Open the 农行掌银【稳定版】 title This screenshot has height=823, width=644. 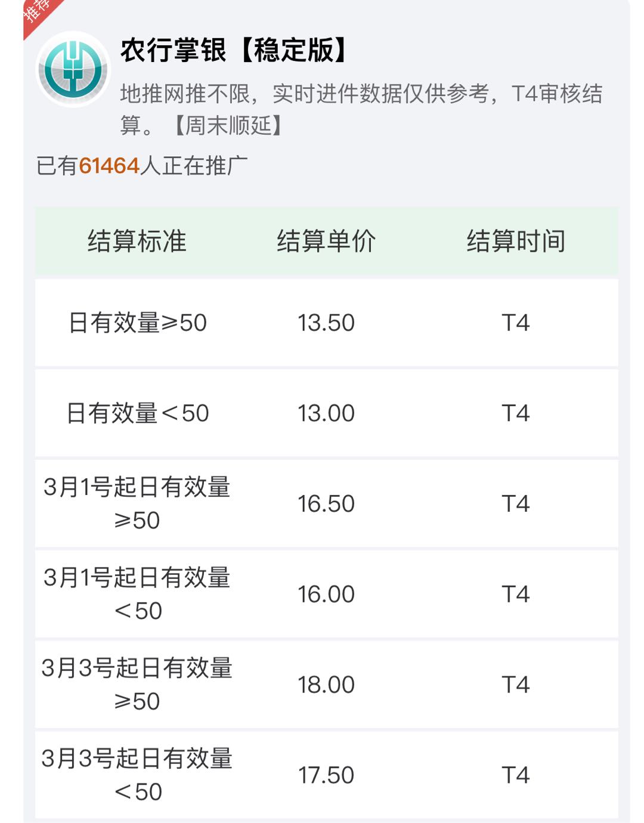(234, 50)
